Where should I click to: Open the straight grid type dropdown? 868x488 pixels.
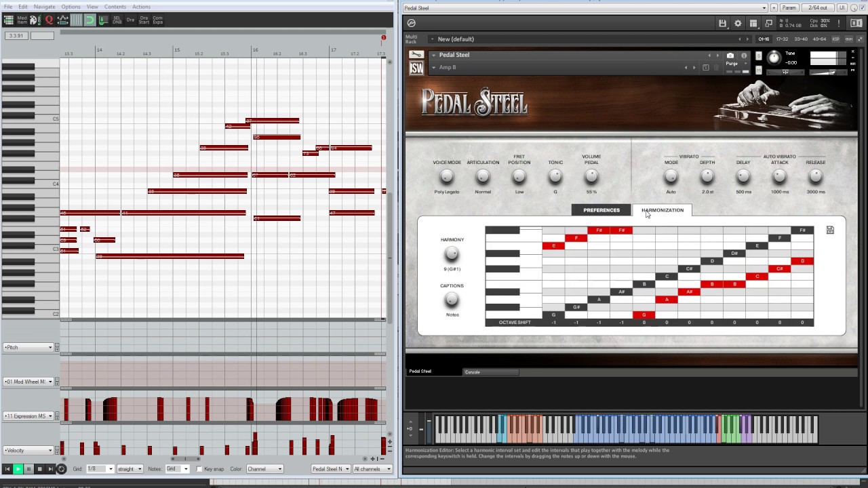tap(130, 469)
